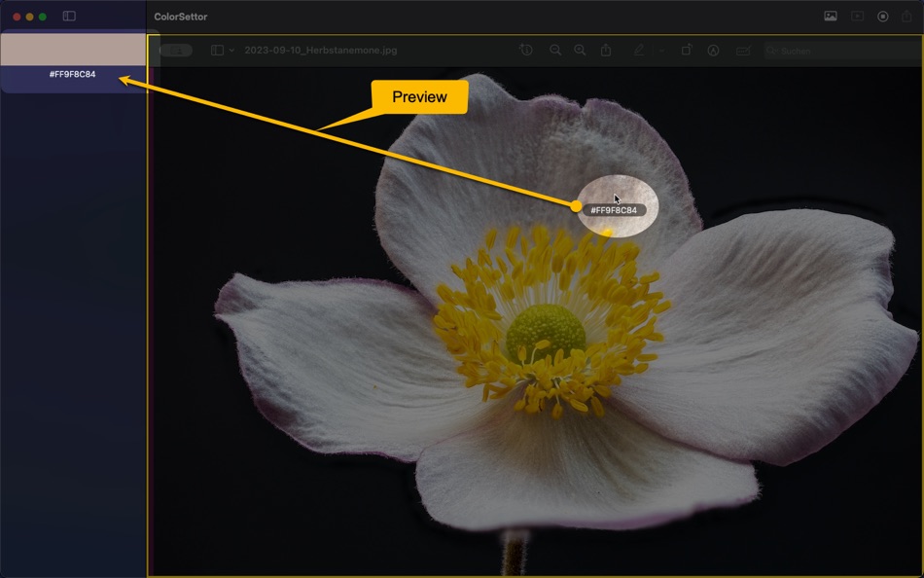Select the picked color swatch in the sidebar
This screenshot has width=924, height=578.
(x=73, y=50)
